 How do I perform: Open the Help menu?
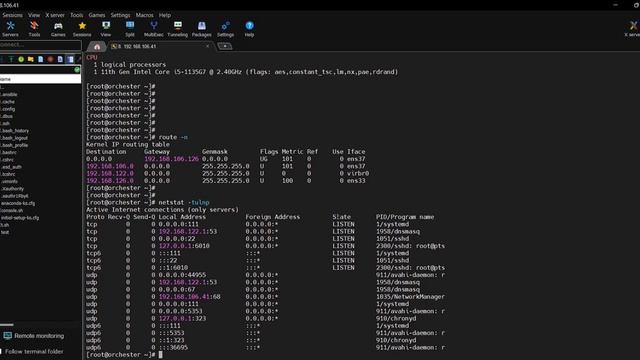(165, 15)
